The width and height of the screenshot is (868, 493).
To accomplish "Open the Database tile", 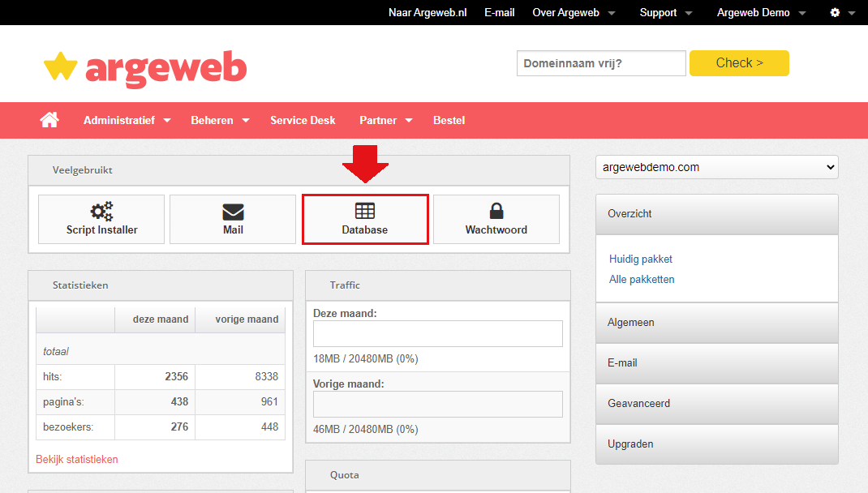I will coord(365,219).
